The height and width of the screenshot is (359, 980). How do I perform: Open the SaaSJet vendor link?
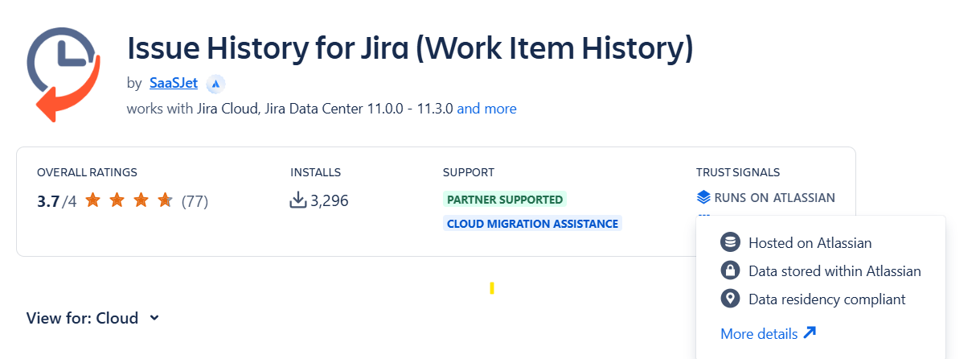pos(173,83)
